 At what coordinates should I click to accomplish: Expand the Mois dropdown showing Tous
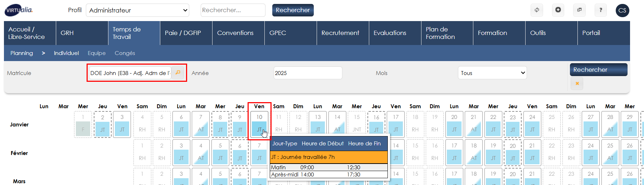(x=492, y=73)
